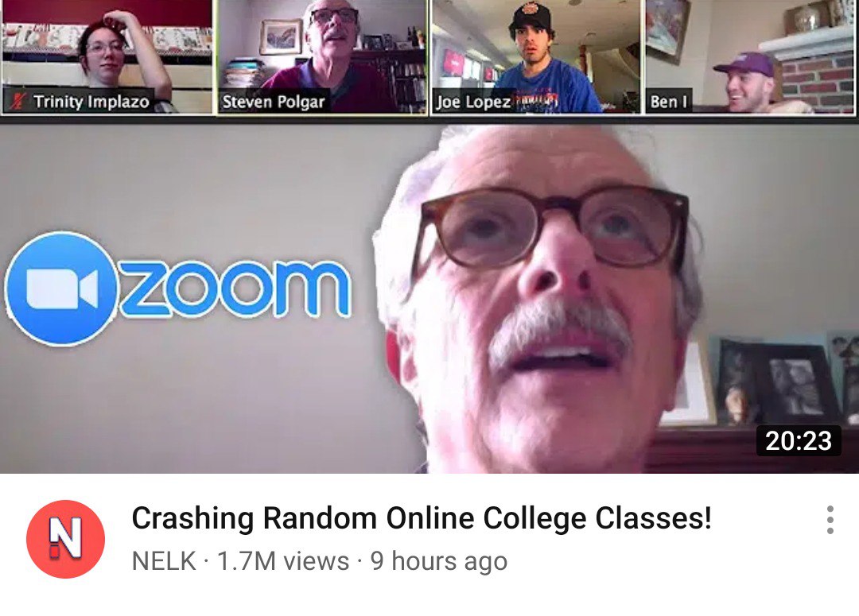Click the 'Ben I' name label
The image size is (859, 616).
(668, 102)
